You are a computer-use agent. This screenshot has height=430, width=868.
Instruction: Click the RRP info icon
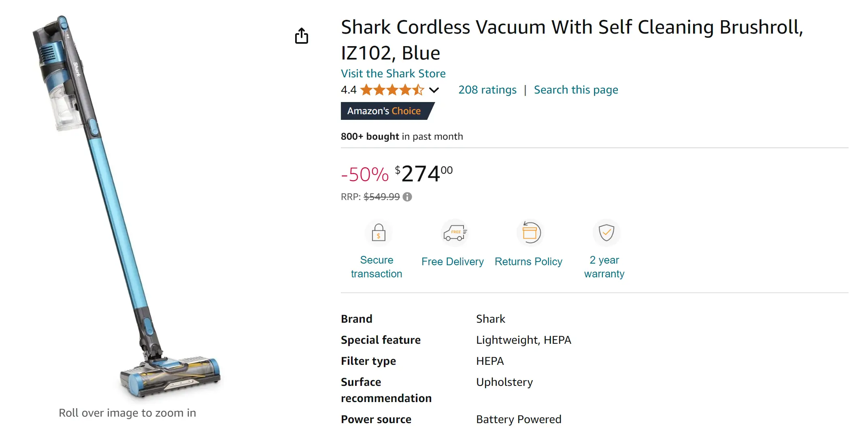[407, 197]
